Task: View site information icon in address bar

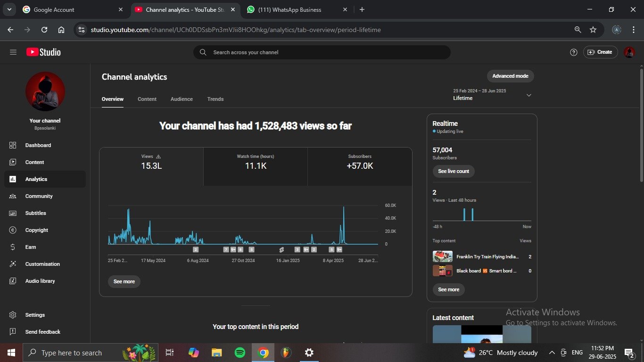Action: pos(82,30)
